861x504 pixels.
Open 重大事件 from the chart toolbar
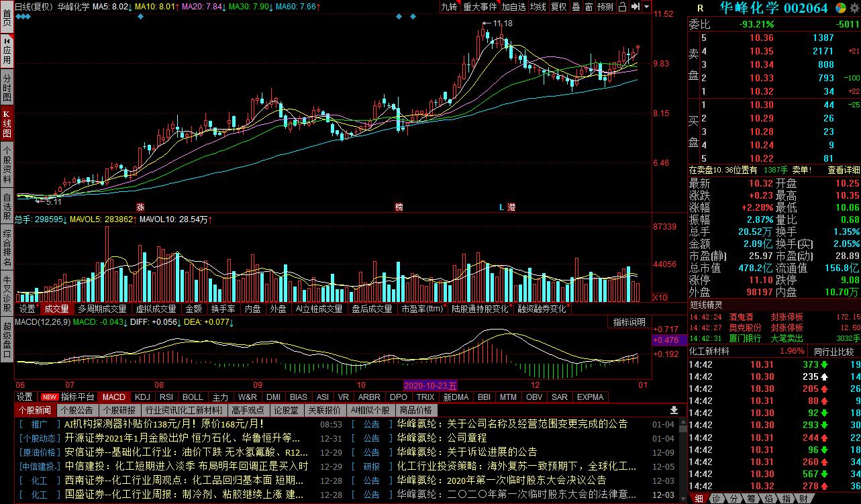tap(480, 7)
